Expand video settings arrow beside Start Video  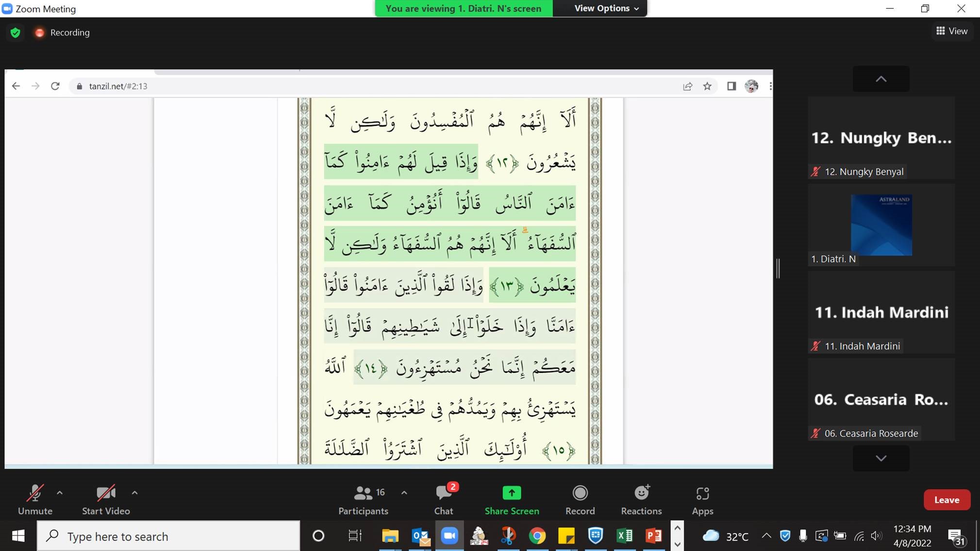pos(135,493)
